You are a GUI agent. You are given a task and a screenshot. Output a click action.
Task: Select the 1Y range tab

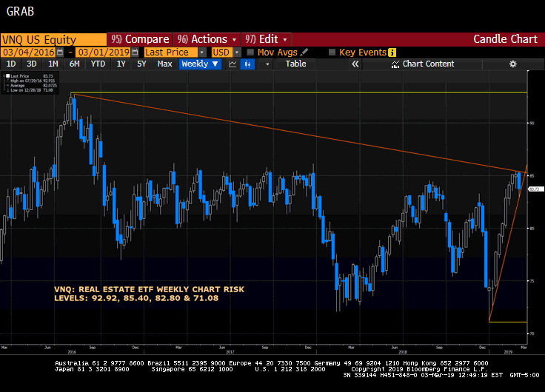(x=121, y=64)
